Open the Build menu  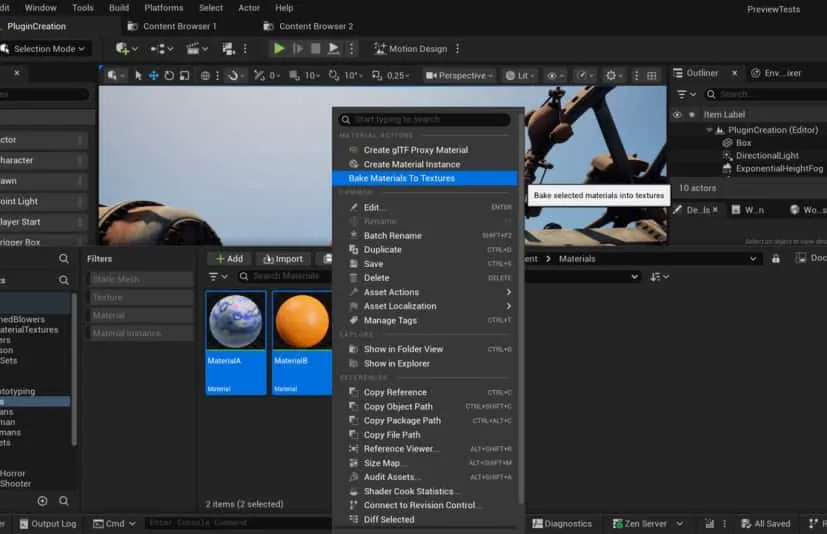119,8
